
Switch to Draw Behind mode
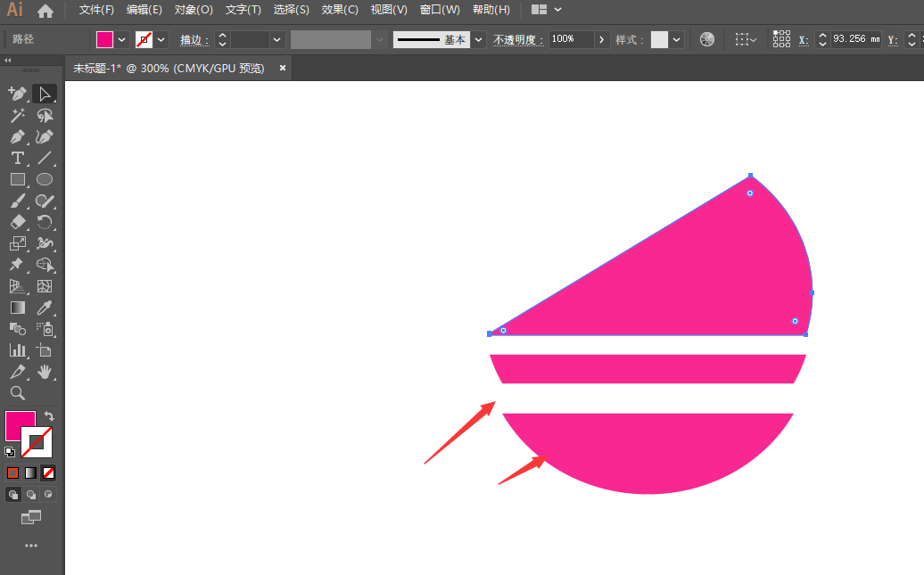(31, 494)
